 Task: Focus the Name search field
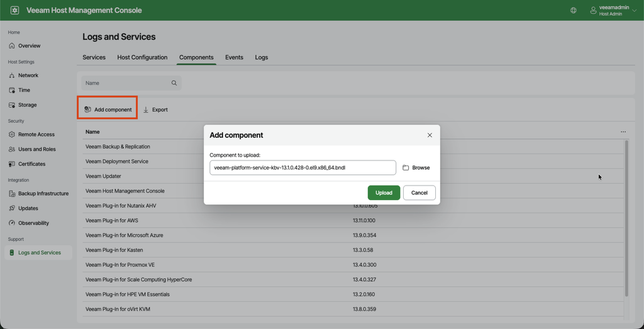point(131,83)
